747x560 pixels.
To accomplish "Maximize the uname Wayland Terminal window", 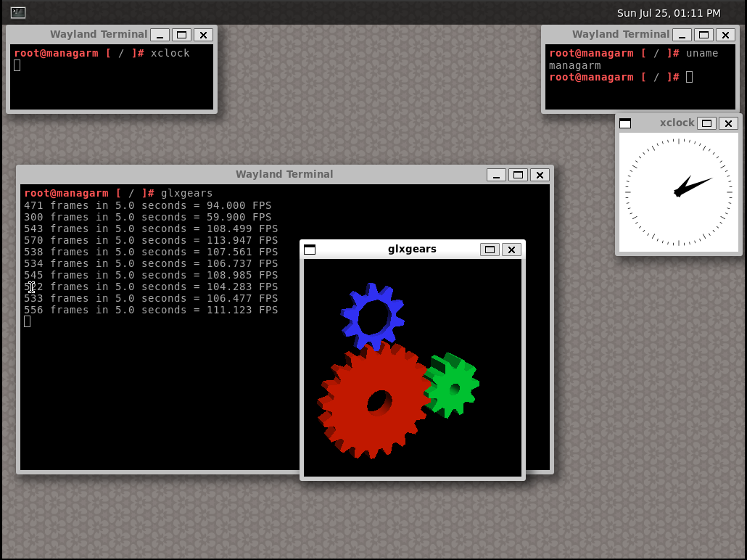I will pyautogui.click(x=703, y=35).
